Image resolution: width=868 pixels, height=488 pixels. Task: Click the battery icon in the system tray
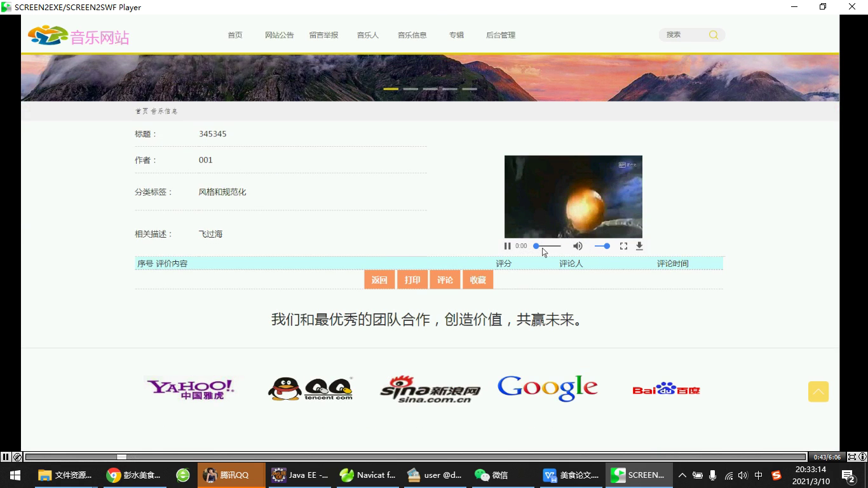pos(698,475)
